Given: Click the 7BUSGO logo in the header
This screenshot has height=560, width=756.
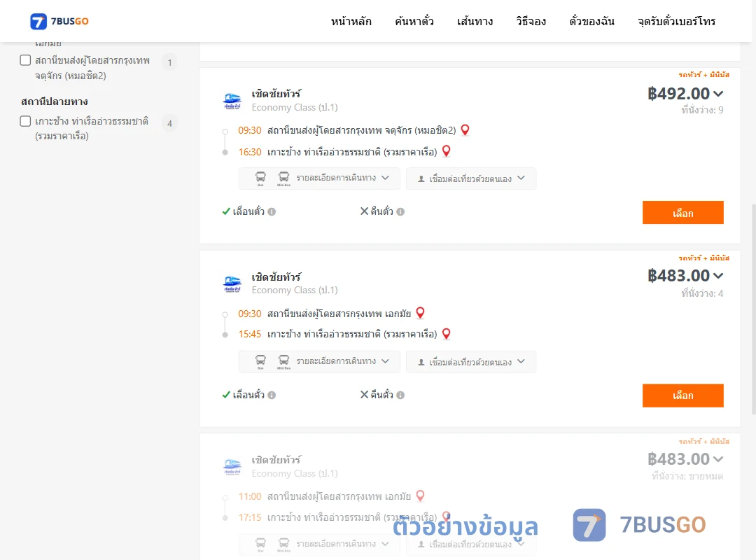Looking at the screenshot, I should [59, 21].
